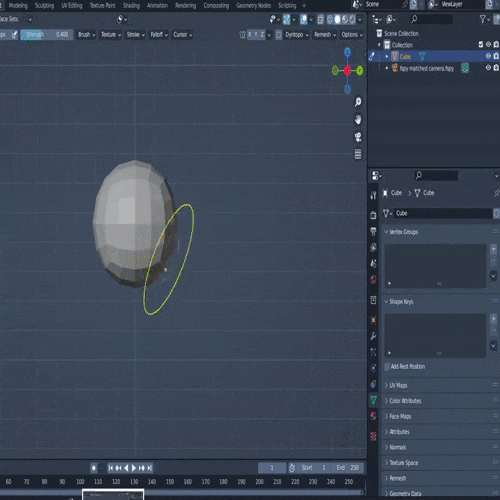Select the pan hand icon in viewport
The height and width of the screenshot is (500, 500).
click(358, 120)
